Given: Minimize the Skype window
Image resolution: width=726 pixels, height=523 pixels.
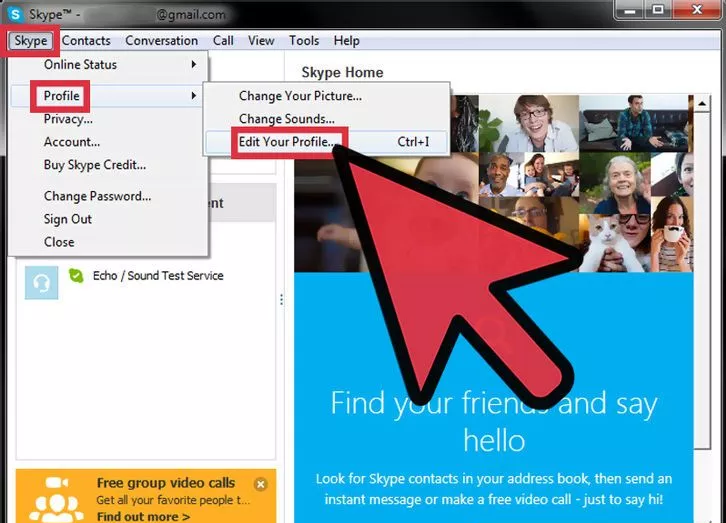Looking at the screenshot, I should tap(630, 10).
